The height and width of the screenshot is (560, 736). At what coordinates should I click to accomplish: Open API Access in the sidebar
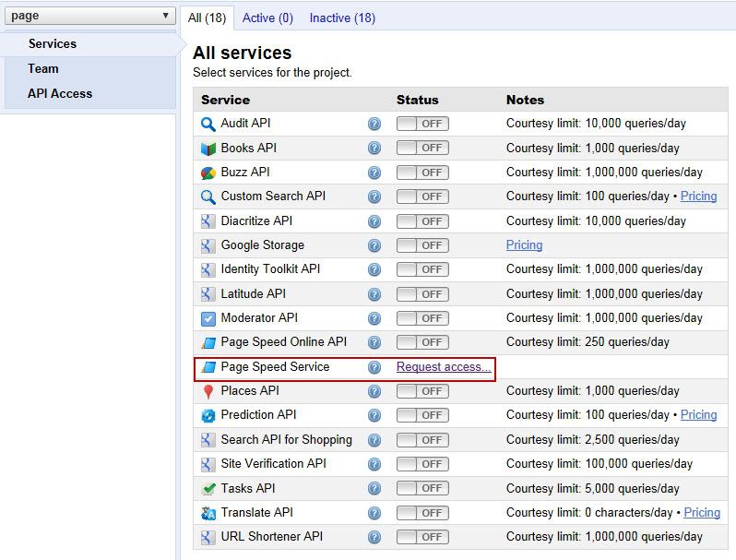(x=60, y=93)
